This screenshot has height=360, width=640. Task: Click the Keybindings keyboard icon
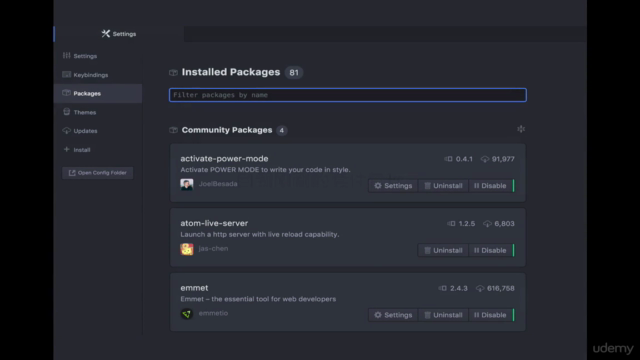[x=67, y=74]
